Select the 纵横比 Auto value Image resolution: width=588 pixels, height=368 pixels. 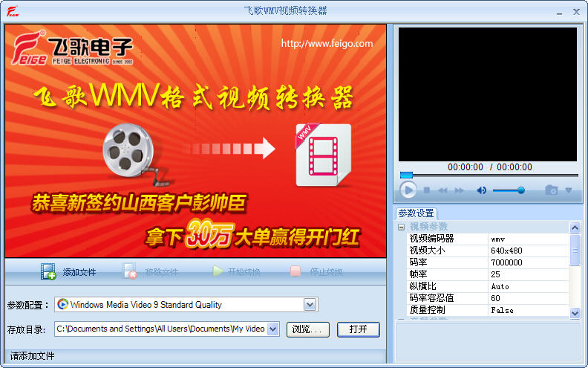529,286
